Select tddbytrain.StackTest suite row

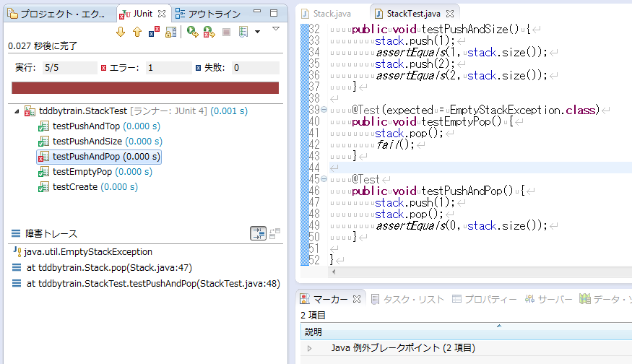coord(137,110)
